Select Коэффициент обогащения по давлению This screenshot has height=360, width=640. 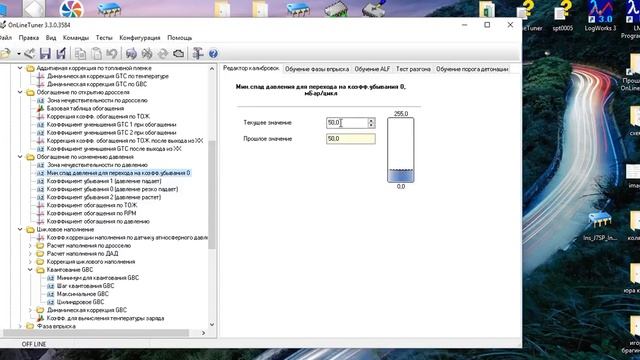pyautogui.click(x=98, y=221)
